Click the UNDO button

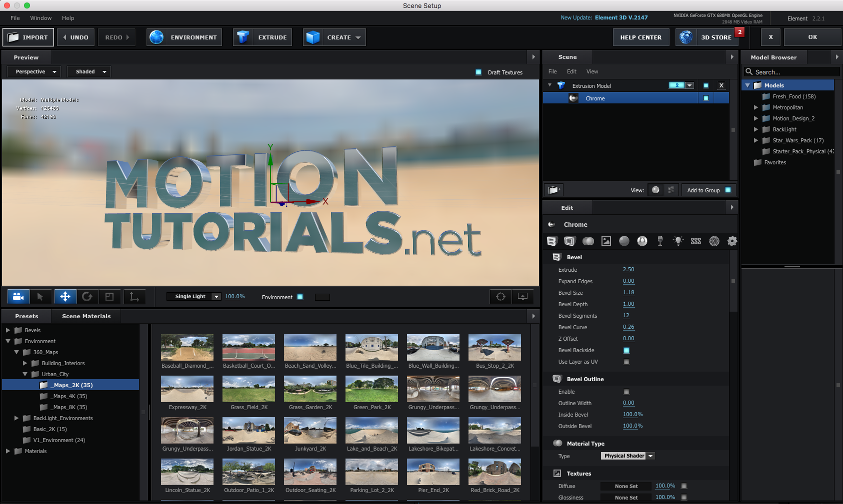(x=75, y=37)
